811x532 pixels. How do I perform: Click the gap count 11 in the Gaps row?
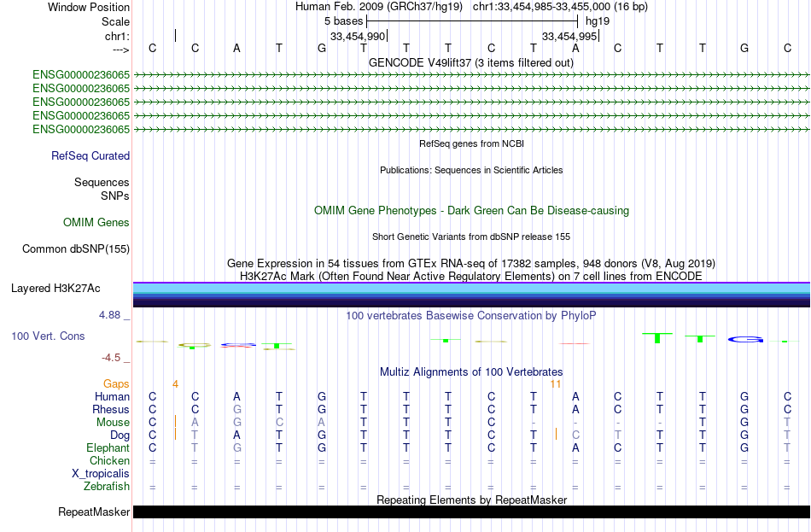point(556,384)
